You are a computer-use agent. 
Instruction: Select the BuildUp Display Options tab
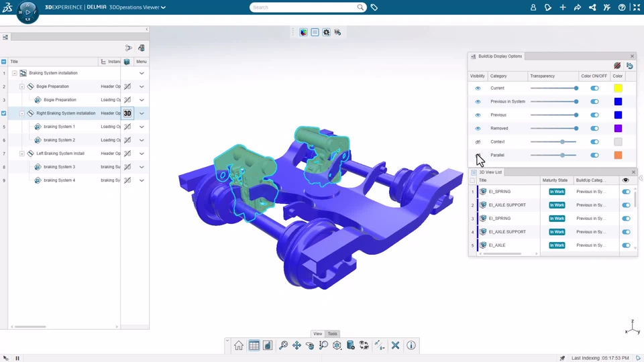pyautogui.click(x=496, y=56)
